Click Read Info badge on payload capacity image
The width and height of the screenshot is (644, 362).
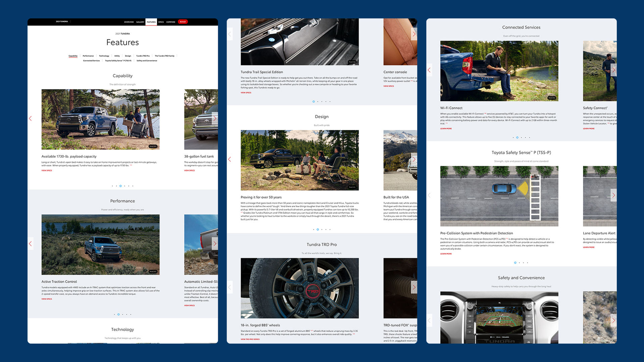pyautogui.click(x=153, y=146)
